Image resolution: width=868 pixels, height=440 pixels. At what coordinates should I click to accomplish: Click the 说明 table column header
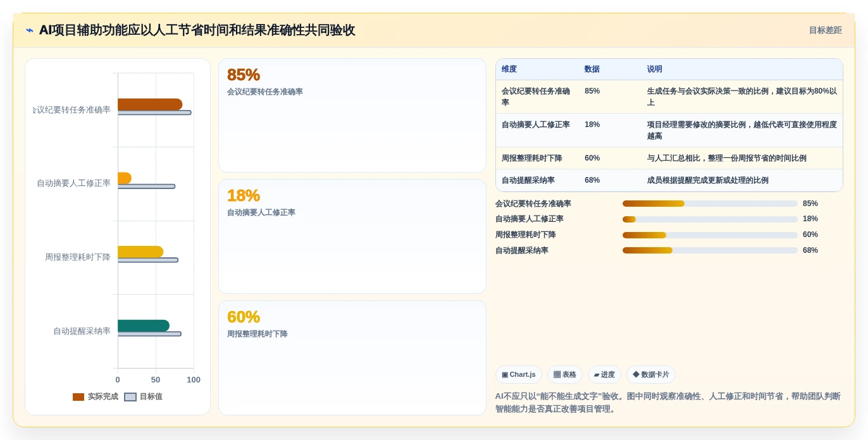(x=655, y=69)
